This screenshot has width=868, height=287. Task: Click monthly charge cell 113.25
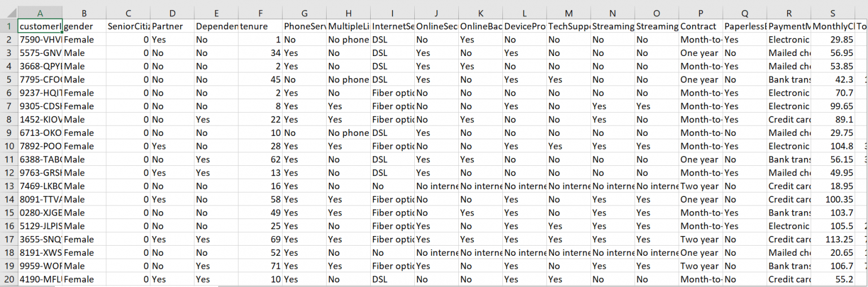coord(833,239)
